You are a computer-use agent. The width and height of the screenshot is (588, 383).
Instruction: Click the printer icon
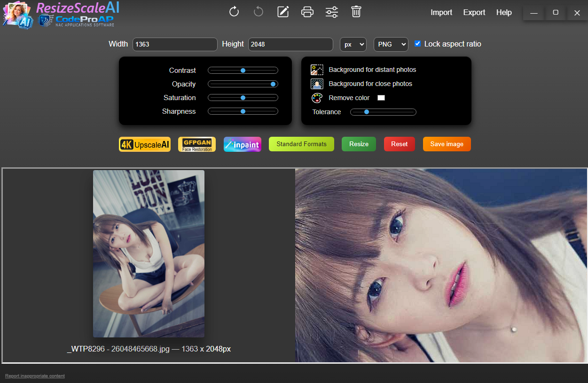tap(307, 12)
